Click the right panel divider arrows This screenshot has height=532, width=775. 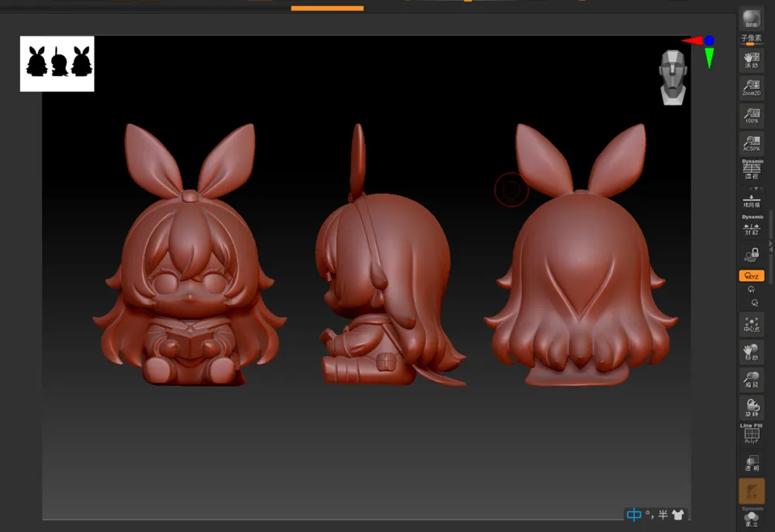pyautogui.click(x=770, y=246)
